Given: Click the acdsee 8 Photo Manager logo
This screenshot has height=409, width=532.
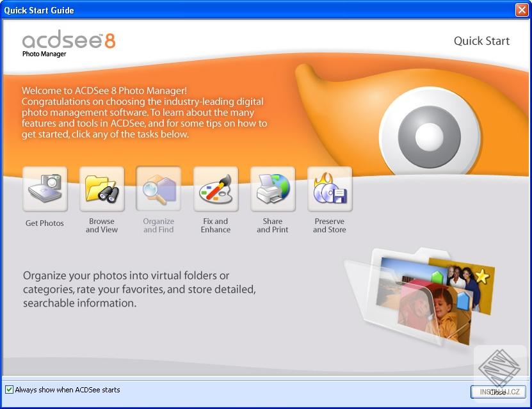Looking at the screenshot, I should (69, 44).
